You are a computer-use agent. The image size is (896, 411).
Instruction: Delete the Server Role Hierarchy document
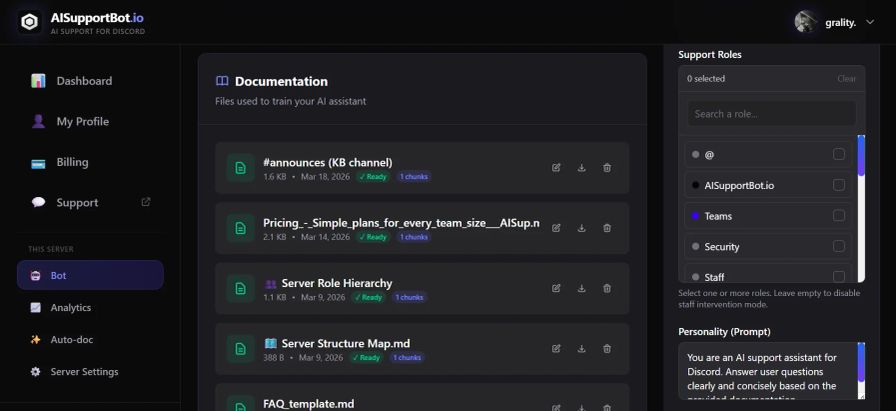pos(607,289)
